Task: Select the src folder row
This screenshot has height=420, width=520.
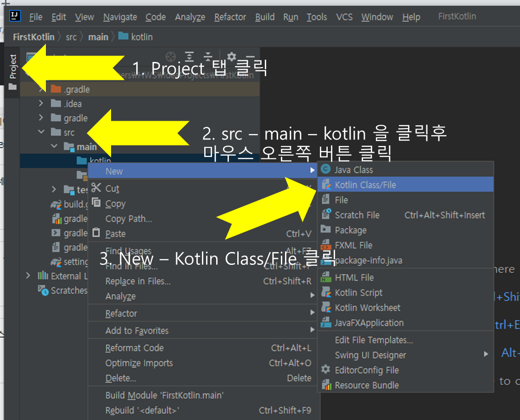Action: 140,132
